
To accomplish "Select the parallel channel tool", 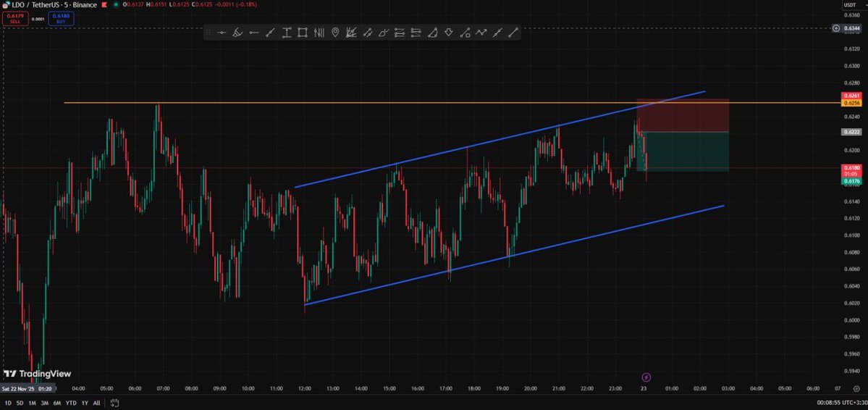I will tap(367, 33).
